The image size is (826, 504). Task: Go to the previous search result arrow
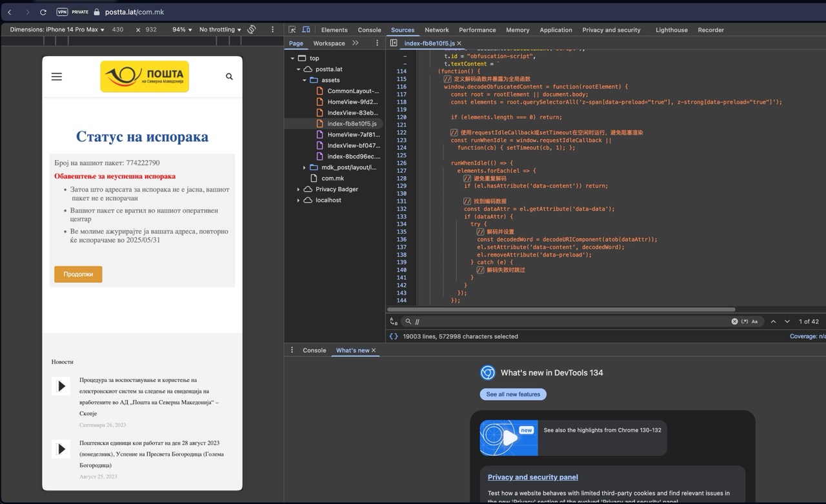773,321
